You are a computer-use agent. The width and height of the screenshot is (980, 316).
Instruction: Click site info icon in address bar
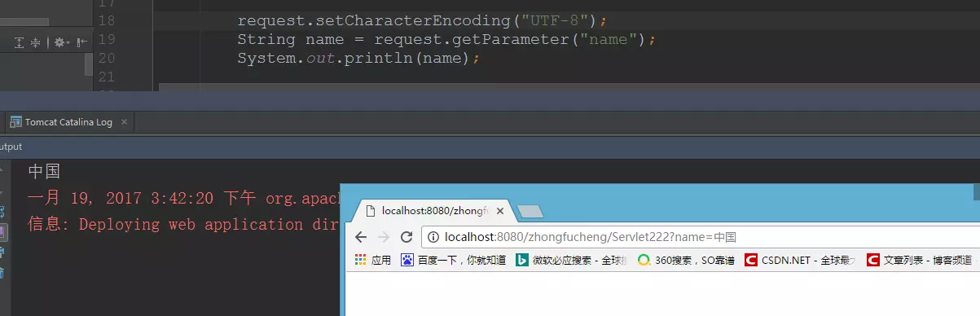(433, 238)
